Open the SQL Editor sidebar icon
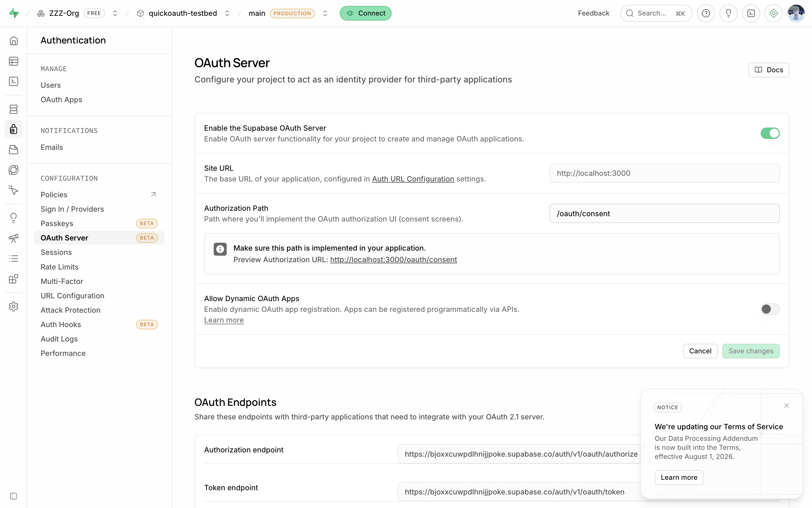The image size is (812, 508). click(x=14, y=81)
